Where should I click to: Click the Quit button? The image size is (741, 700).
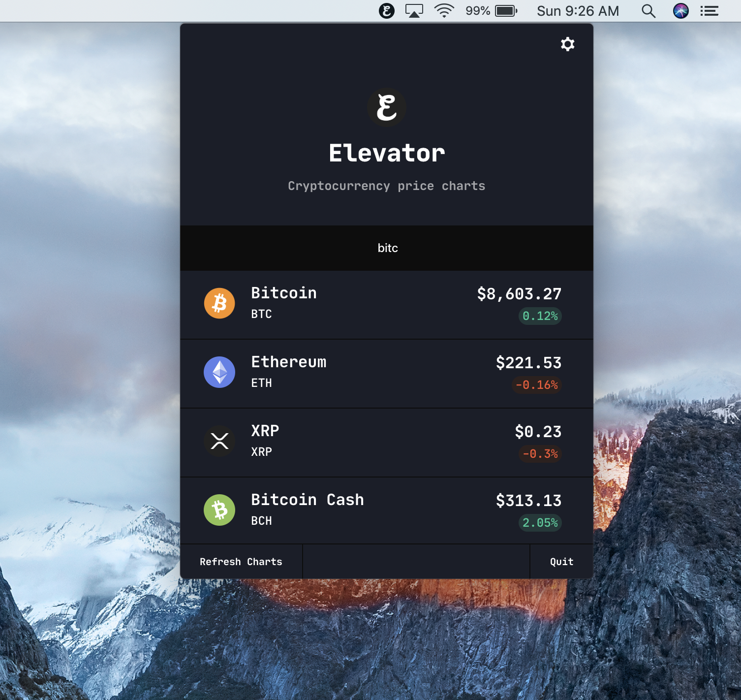coord(561,562)
